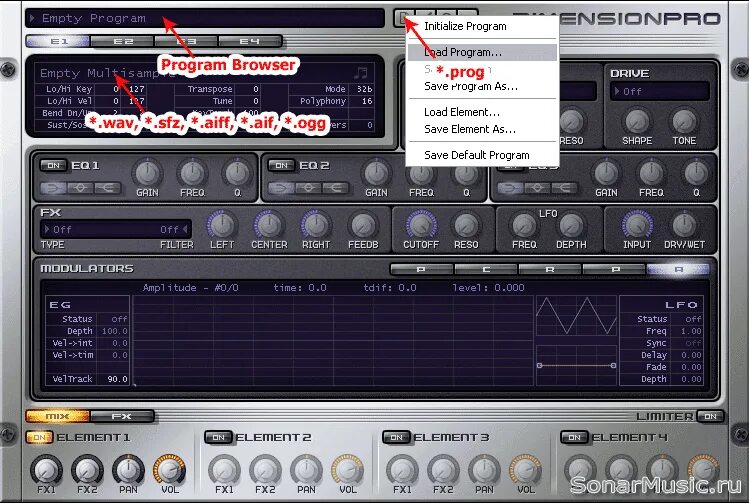Toggle EQ1 ON button
The width and height of the screenshot is (749, 503).
(54, 165)
